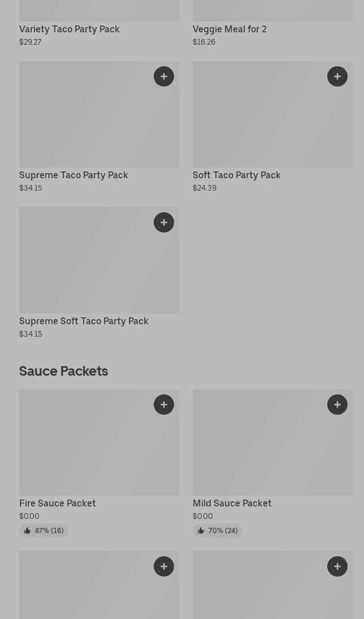Add a Mild Sauce Packet
This screenshot has width=364, height=619.
click(x=337, y=405)
